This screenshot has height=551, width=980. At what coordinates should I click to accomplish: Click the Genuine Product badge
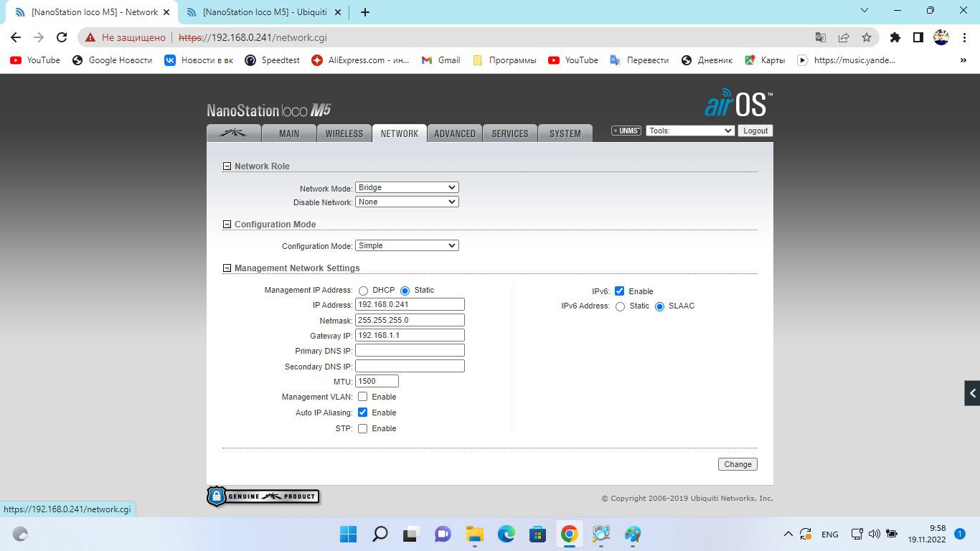point(263,496)
